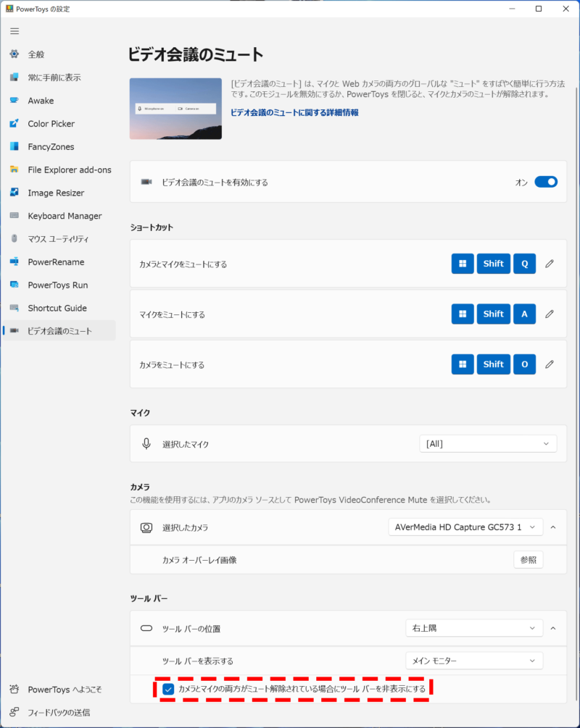The height and width of the screenshot is (728, 580).
Task: Click the gear icon beside 全般
Action: pyautogui.click(x=14, y=54)
